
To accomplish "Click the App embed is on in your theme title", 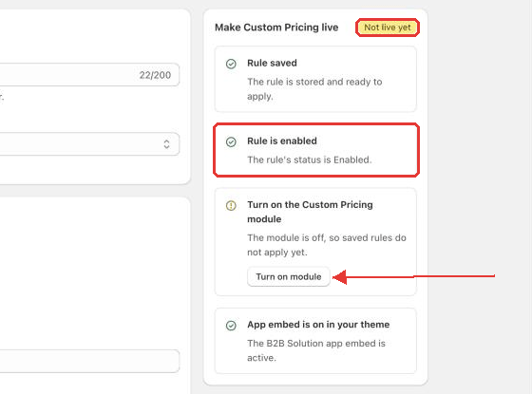I will [318, 325].
